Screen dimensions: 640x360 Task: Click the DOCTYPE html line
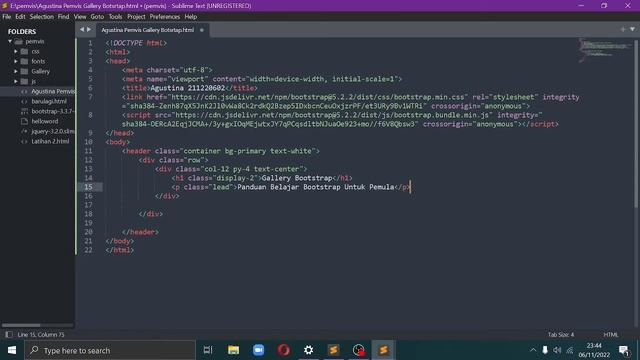[136, 43]
